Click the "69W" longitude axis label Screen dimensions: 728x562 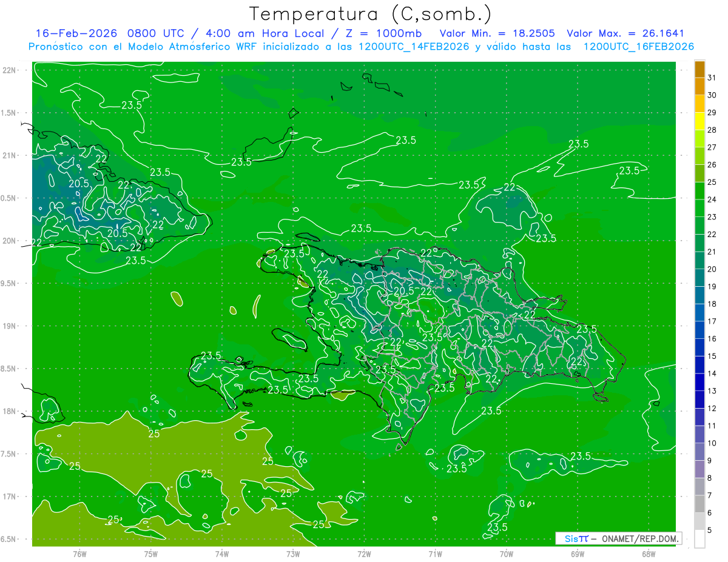click(578, 554)
